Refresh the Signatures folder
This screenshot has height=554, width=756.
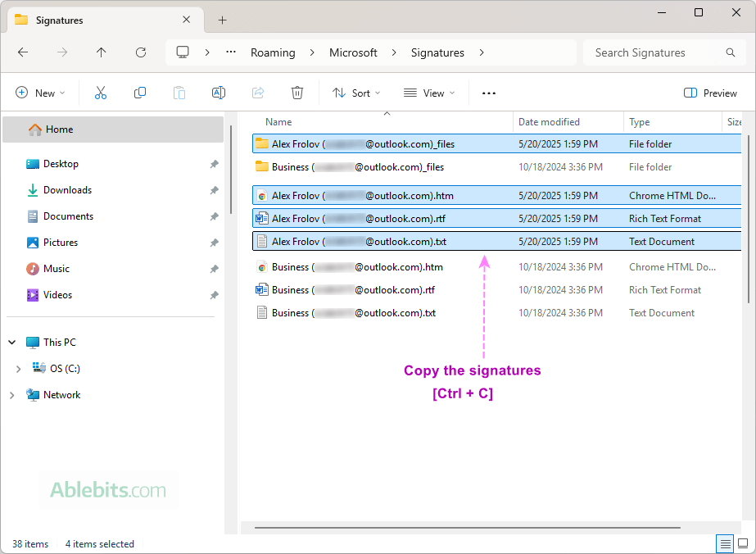coord(141,52)
